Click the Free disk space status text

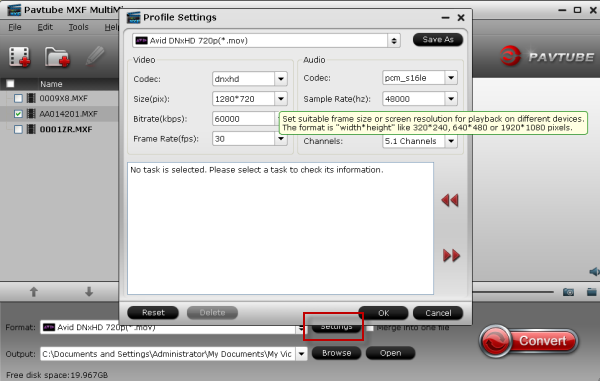tap(57, 375)
